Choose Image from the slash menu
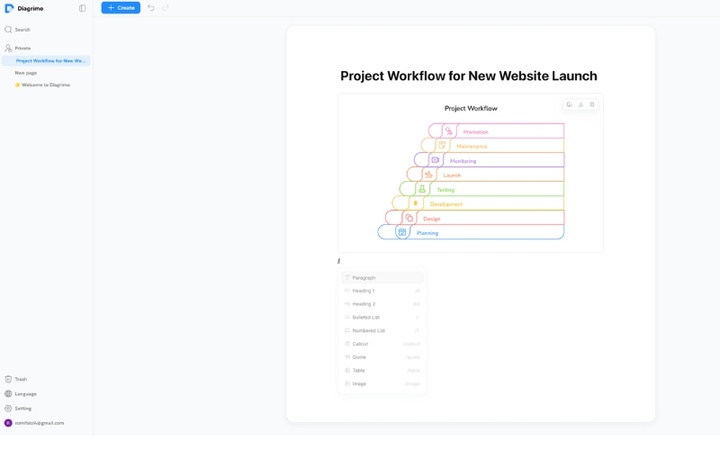Viewport: 720px width, 450px height. pos(382,384)
